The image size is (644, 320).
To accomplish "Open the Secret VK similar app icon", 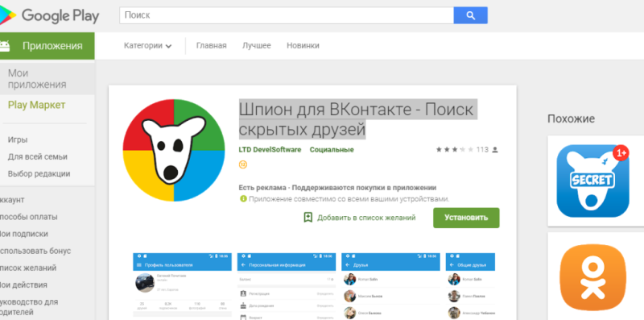I will (592, 181).
